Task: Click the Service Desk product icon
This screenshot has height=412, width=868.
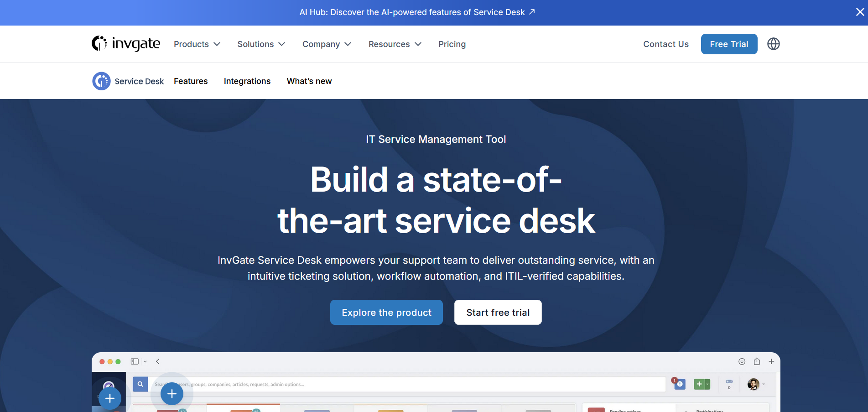Action: click(x=101, y=81)
